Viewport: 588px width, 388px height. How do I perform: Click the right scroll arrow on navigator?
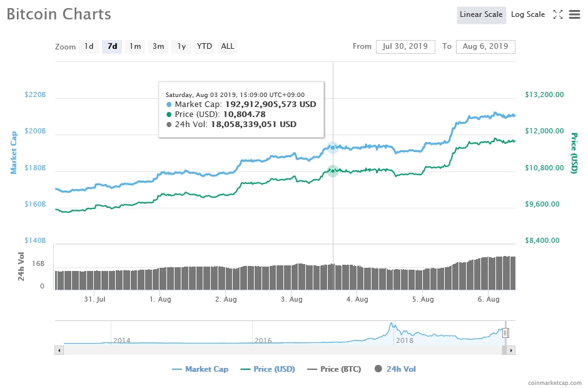click(511, 350)
